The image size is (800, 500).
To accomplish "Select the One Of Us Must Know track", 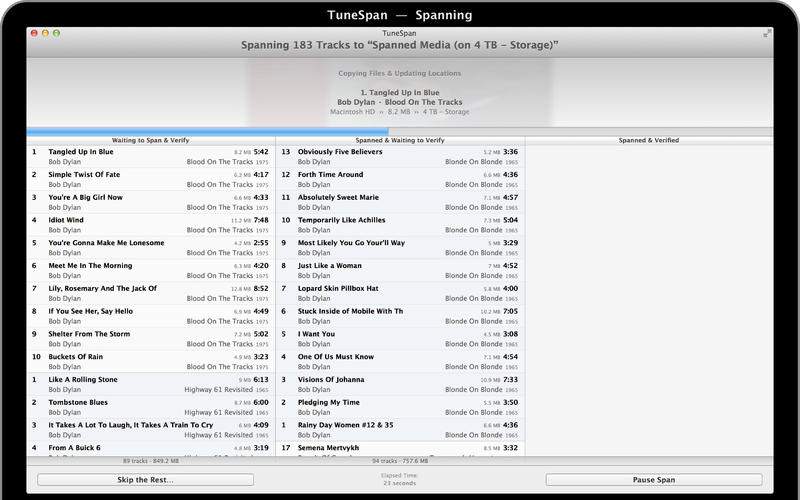I will click(400, 362).
